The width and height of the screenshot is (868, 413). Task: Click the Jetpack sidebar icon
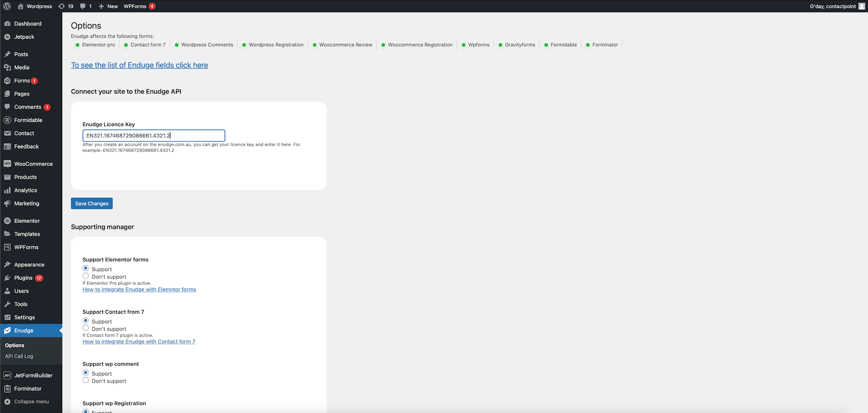pyautogui.click(x=7, y=37)
